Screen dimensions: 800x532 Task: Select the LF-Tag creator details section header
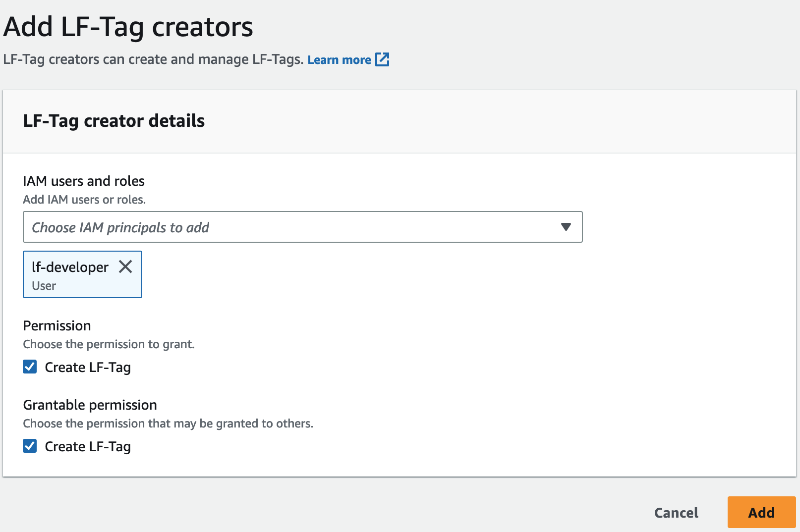114,120
